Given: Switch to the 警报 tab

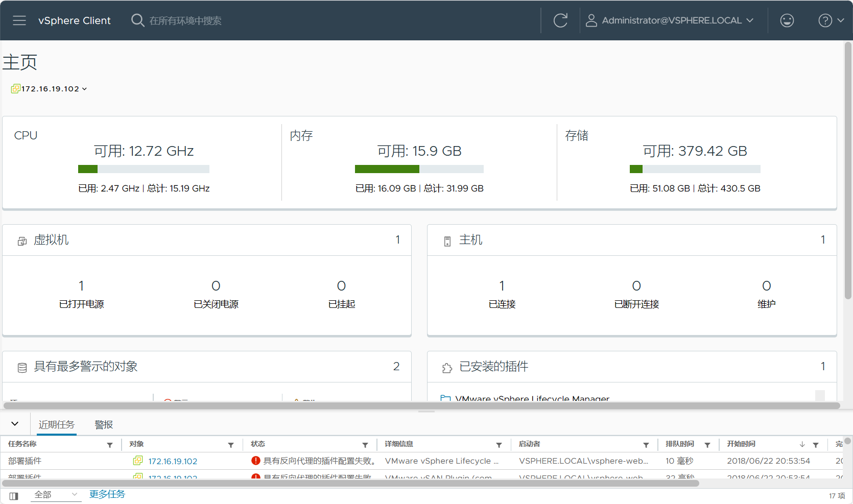Looking at the screenshot, I should [104, 425].
